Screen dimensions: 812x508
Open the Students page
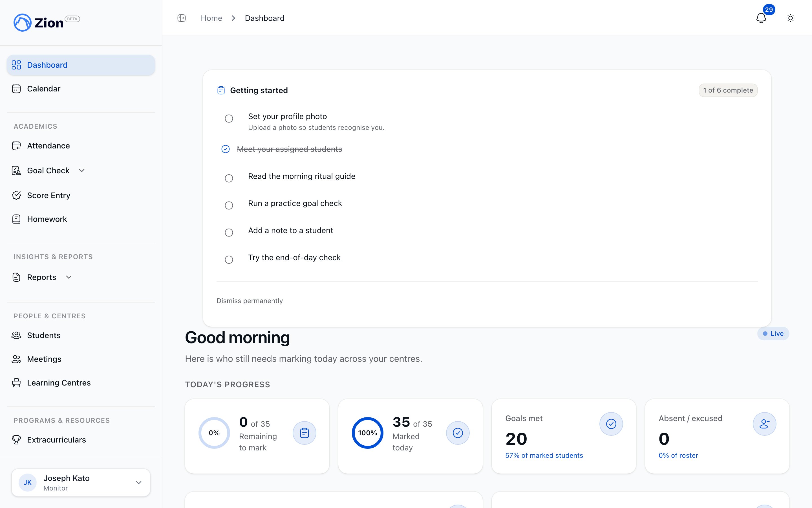(81, 335)
